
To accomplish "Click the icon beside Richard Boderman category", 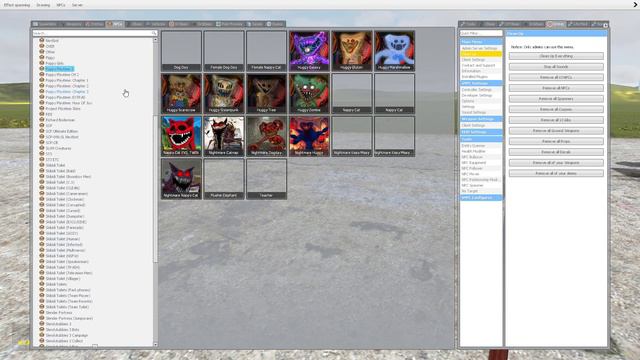I will point(42,120).
